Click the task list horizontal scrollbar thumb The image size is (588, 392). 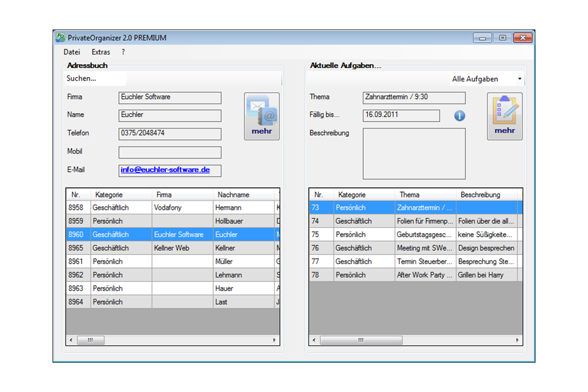pos(361,340)
